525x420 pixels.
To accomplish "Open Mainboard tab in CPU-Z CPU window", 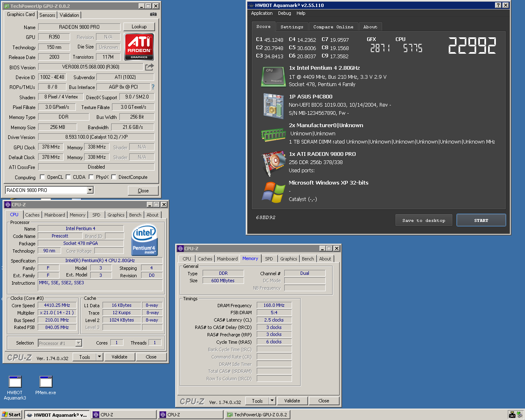I will (x=55, y=215).
